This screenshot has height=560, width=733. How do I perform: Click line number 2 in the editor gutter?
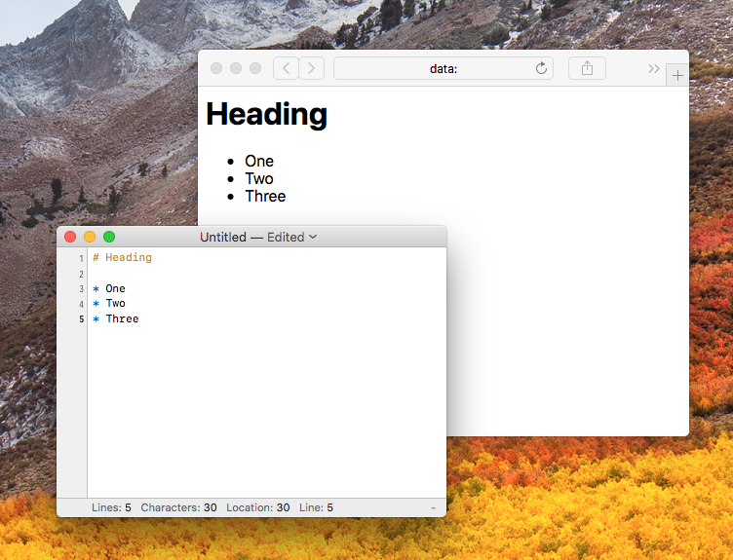click(81, 275)
